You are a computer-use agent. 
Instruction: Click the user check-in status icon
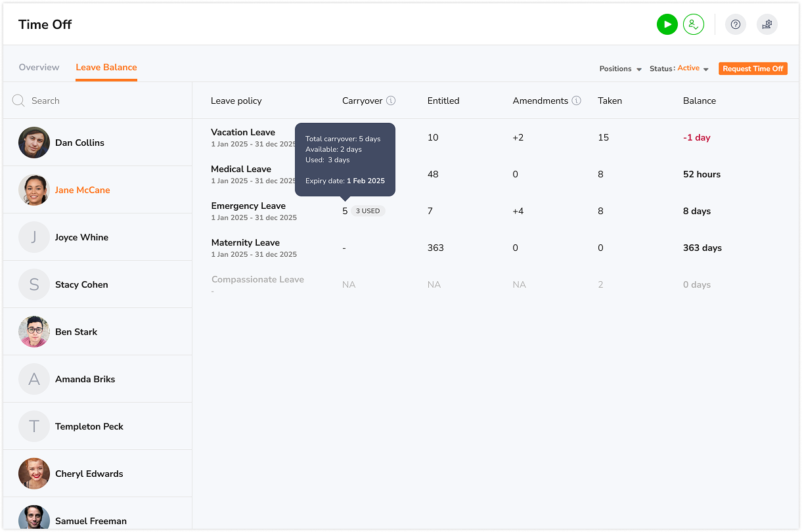[693, 25]
